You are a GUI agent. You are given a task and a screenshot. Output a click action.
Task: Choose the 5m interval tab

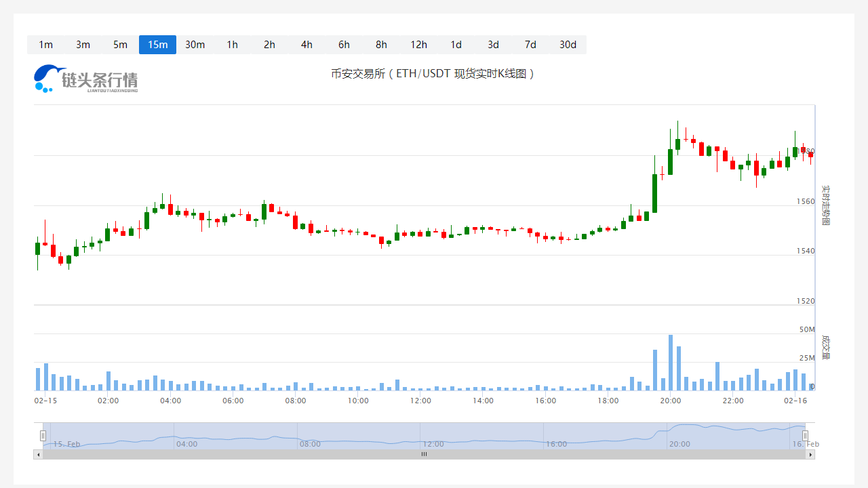(120, 45)
